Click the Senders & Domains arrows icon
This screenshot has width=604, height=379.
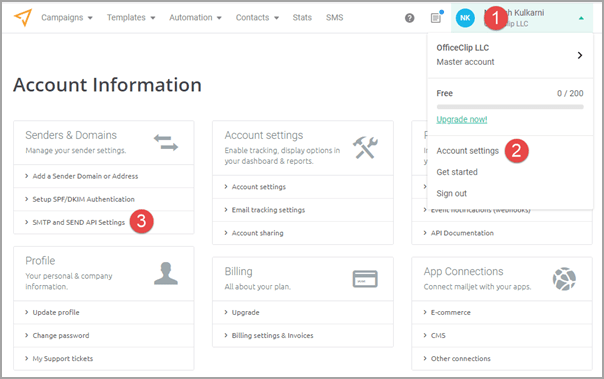[166, 143]
